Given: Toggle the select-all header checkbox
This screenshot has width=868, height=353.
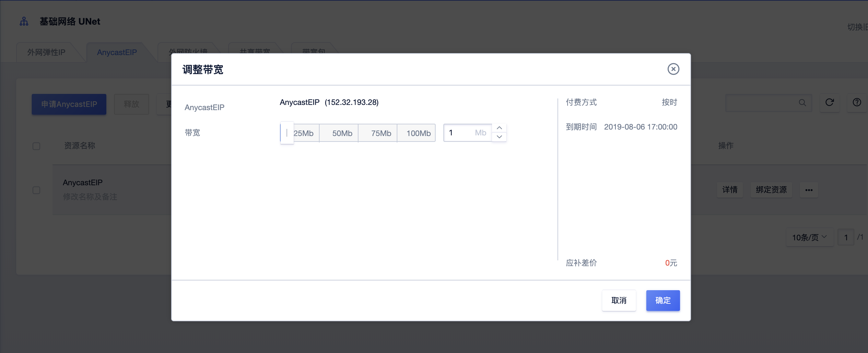Looking at the screenshot, I should point(36,146).
